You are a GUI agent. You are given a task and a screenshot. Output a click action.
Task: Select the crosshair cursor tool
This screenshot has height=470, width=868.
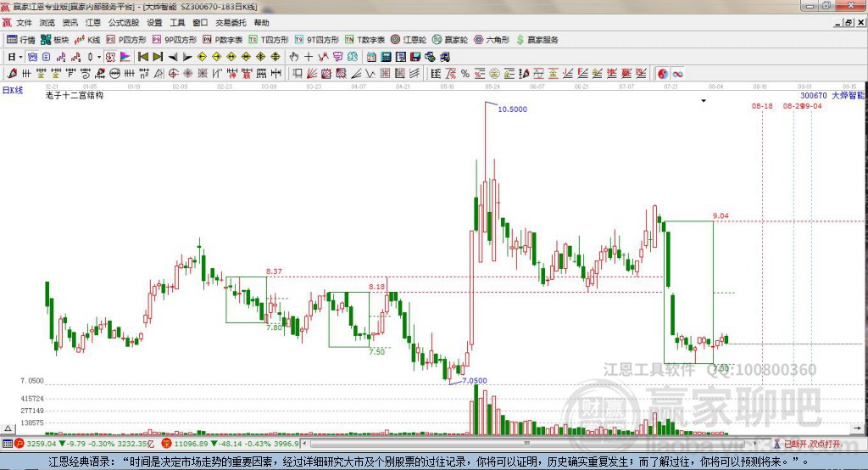click(x=309, y=57)
